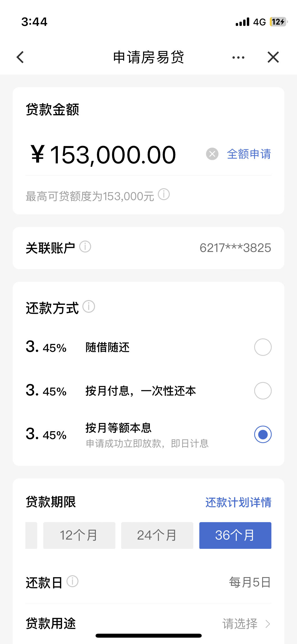
Task: Open 还款计划详情 repayment plan details
Action: [x=238, y=502]
